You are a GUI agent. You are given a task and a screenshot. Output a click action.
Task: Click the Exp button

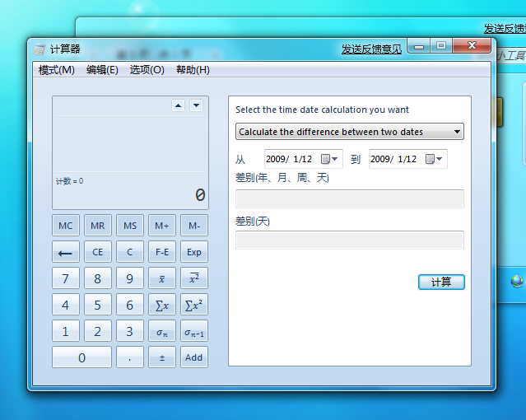tap(194, 252)
